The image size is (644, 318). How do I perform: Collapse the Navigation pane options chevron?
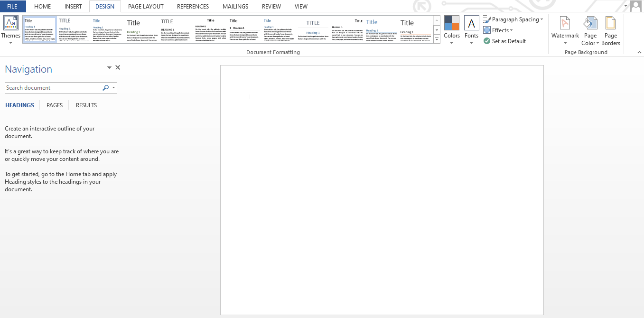pyautogui.click(x=109, y=67)
